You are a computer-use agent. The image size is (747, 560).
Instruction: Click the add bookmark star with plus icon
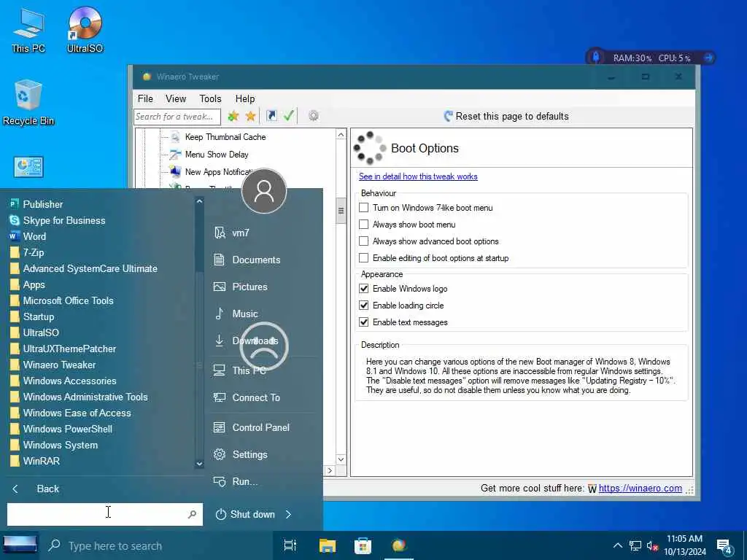pyautogui.click(x=233, y=116)
